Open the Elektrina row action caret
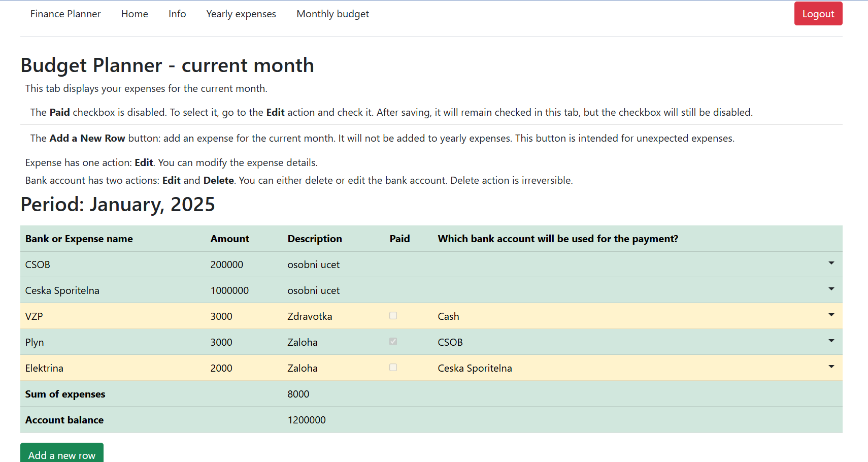Image resolution: width=868 pixels, height=462 pixels. (x=831, y=367)
